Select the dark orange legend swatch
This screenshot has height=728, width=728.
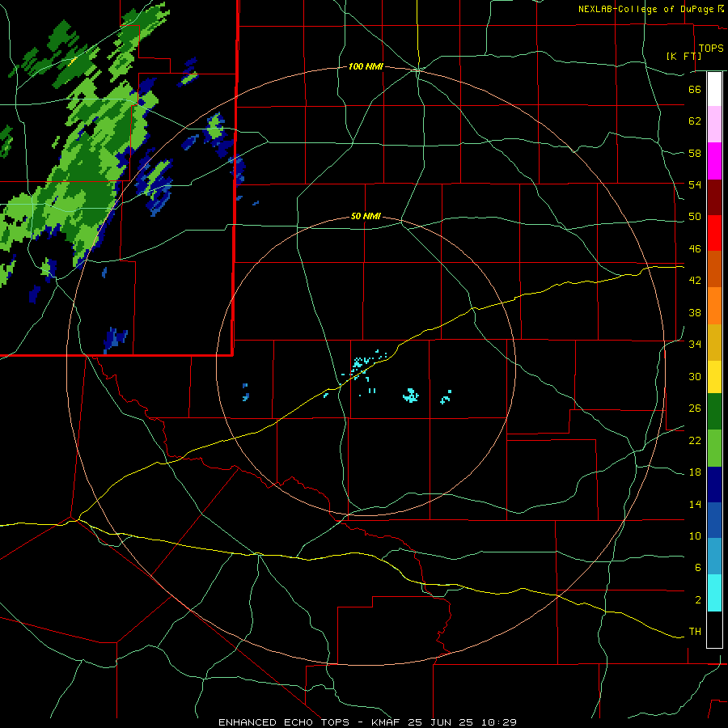[714, 269]
